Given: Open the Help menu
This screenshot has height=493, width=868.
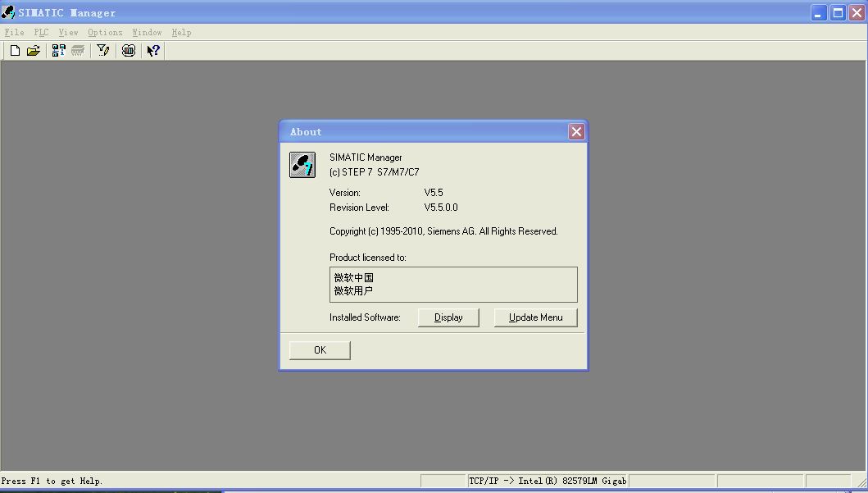Looking at the screenshot, I should click(x=182, y=32).
